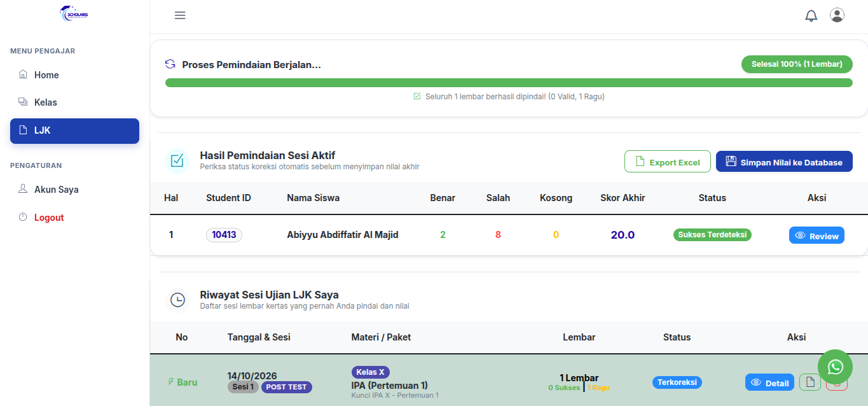
Task: Click the Kelas X badge
Action: tap(371, 372)
